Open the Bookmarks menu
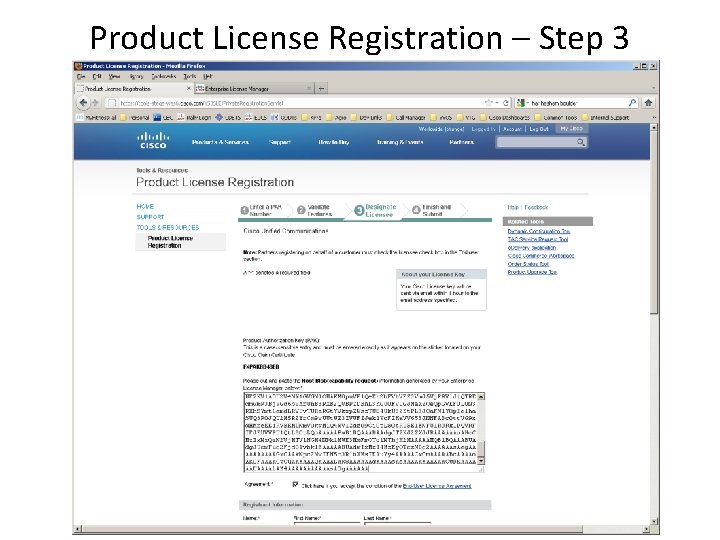 pos(164,77)
